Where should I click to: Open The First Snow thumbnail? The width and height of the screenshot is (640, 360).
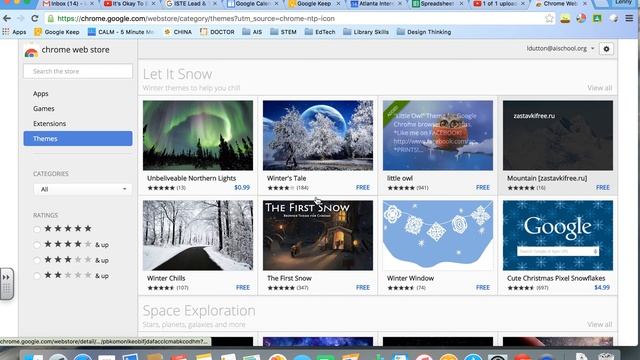click(318, 236)
